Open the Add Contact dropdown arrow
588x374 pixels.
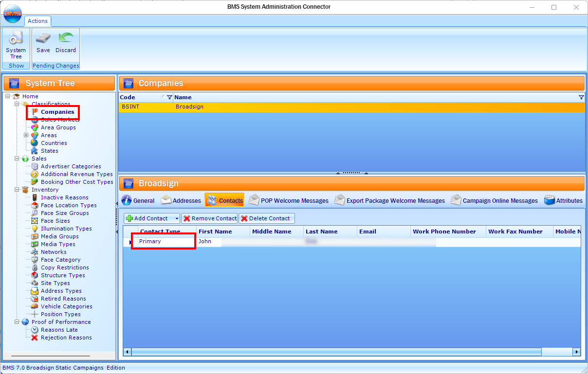[x=177, y=218]
